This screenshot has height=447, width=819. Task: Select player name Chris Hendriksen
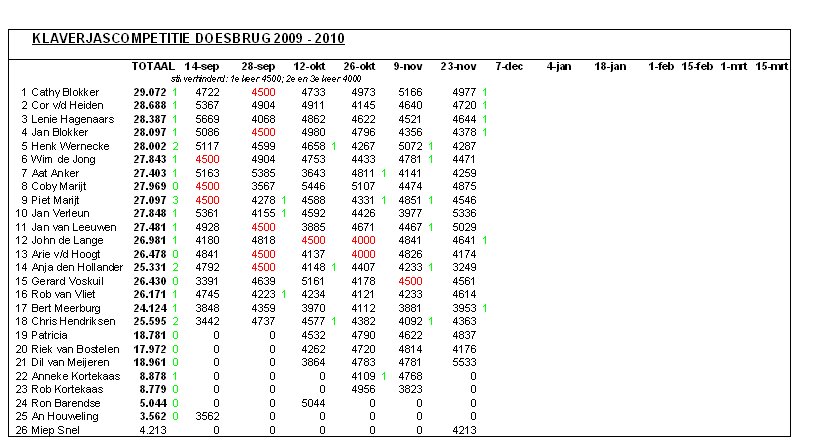click(x=76, y=321)
